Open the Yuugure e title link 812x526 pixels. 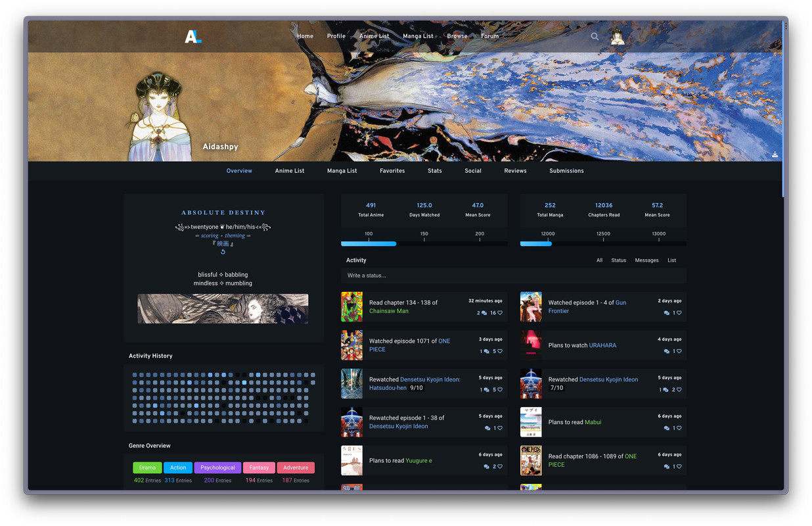point(419,461)
